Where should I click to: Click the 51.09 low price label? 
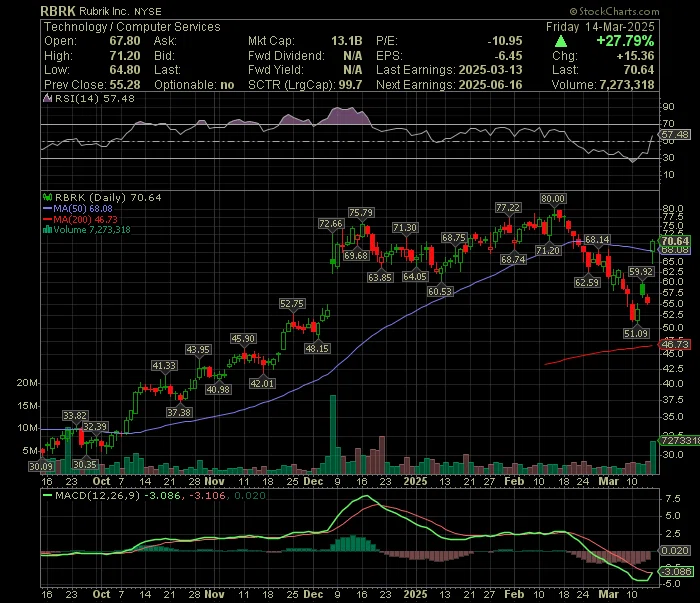pos(636,333)
